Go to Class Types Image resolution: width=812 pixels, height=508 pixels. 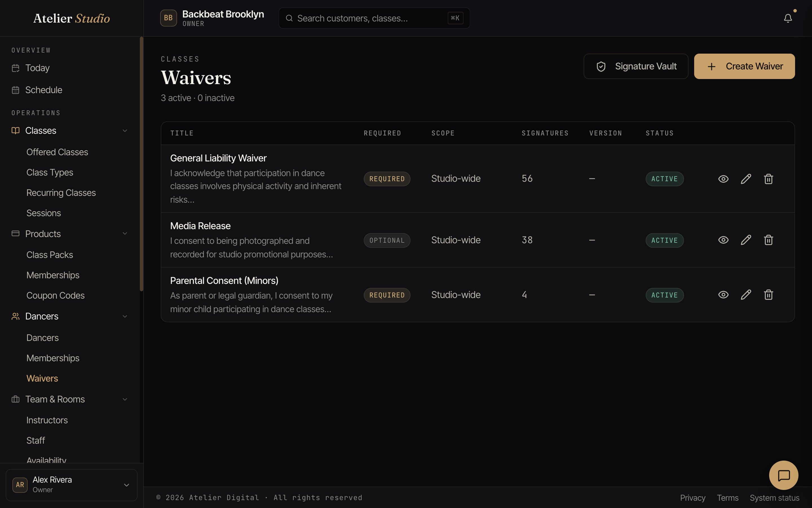coord(50,173)
